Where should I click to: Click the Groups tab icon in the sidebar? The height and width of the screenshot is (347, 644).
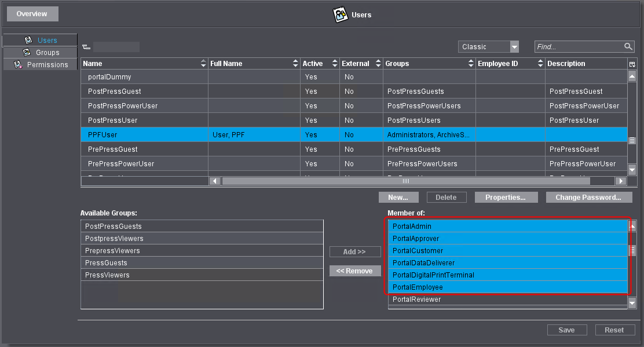click(x=26, y=53)
